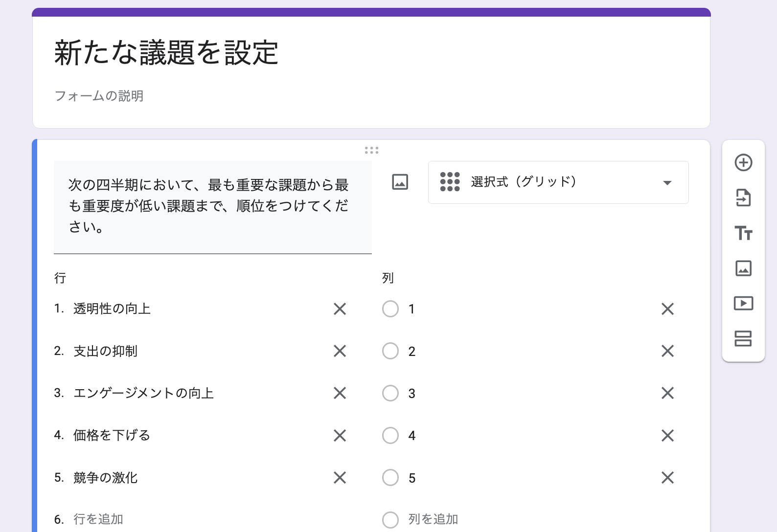777x532 pixels.
Task: Click the フォームの説明 description field
Action: pos(99,96)
